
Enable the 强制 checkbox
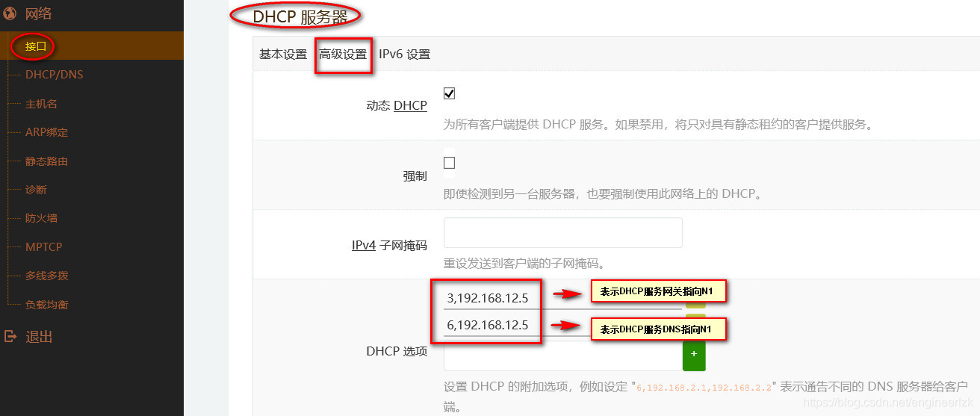click(x=450, y=163)
